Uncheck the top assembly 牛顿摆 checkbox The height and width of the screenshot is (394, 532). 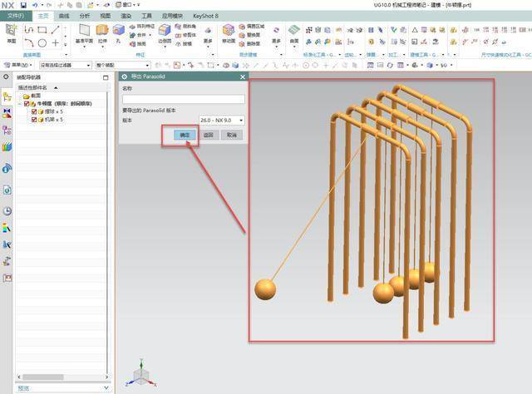[27, 104]
